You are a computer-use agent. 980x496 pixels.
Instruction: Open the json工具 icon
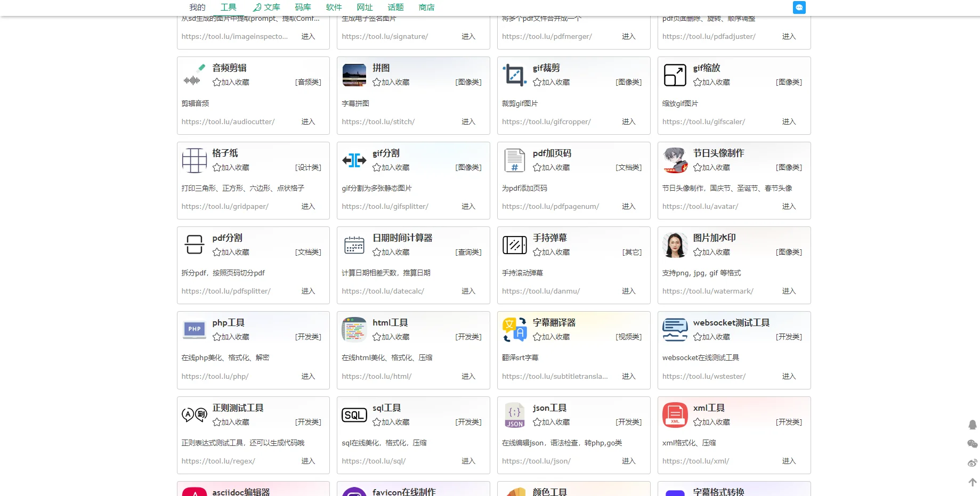[x=515, y=415]
